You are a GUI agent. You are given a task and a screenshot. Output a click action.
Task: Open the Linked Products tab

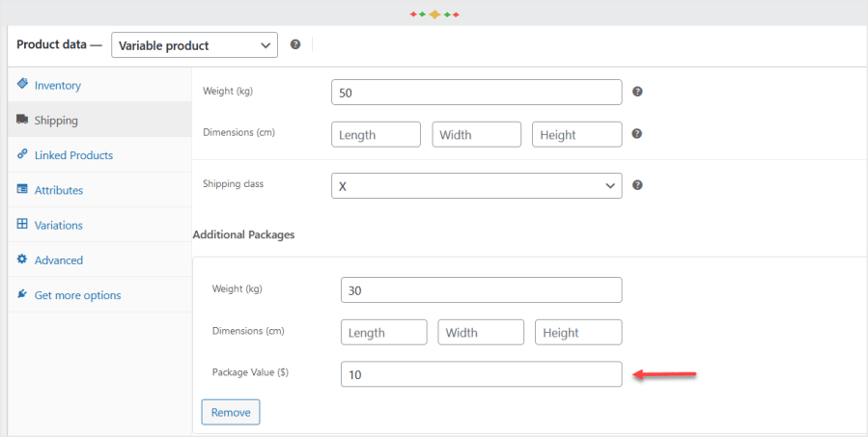point(73,155)
